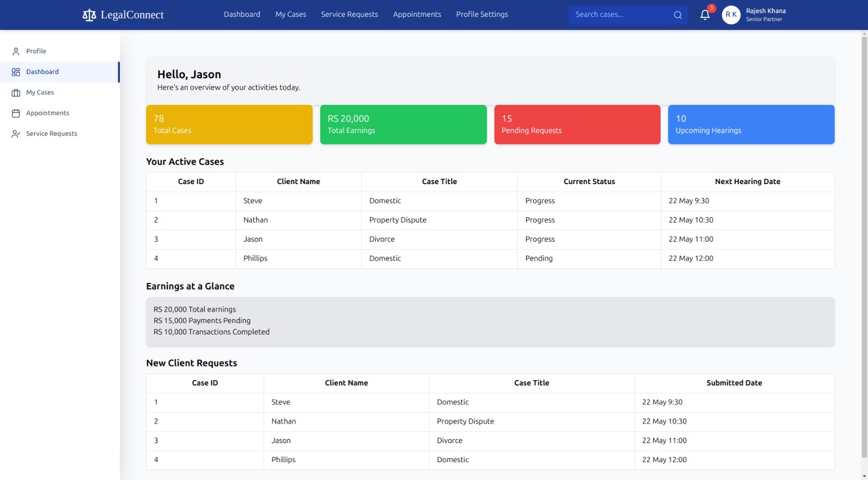
Task: Click the Profile person icon in sidebar
Action: click(x=16, y=51)
